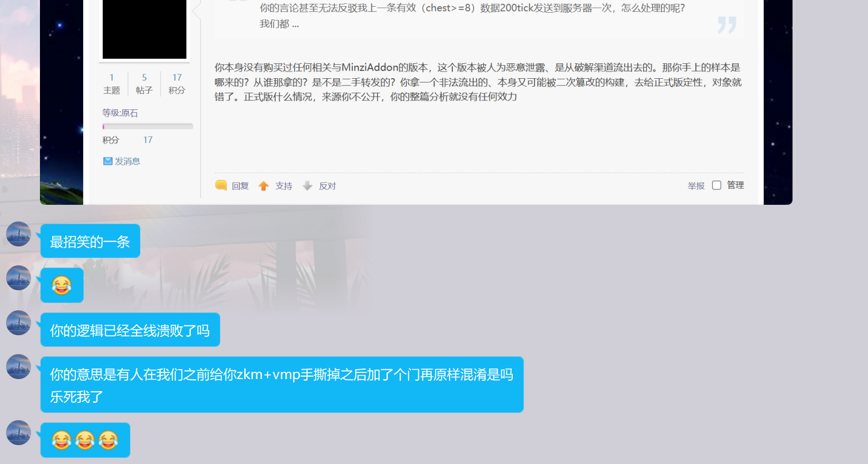868x464 pixels.
Task: Click the gray 反对 downvote arrow icon
Action: tap(307, 186)
